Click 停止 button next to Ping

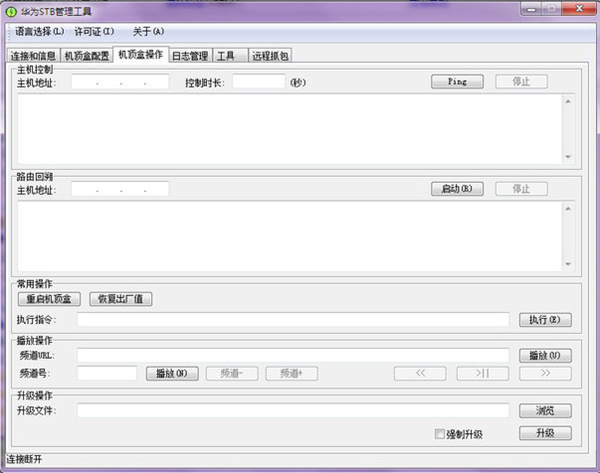(521, 82)
